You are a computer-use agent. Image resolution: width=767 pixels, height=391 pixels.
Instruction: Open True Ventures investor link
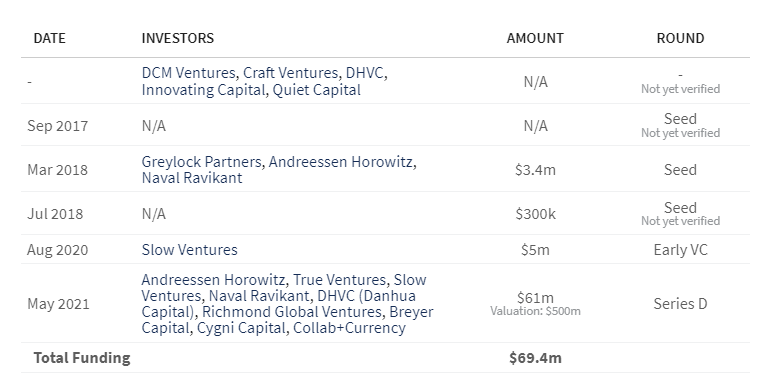pos(339,280)
